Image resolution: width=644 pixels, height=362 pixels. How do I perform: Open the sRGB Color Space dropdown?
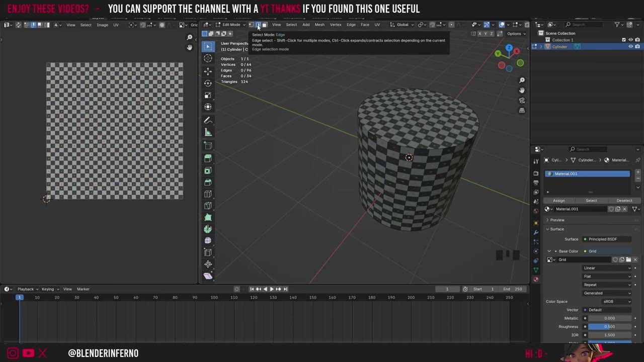[617, 302]
